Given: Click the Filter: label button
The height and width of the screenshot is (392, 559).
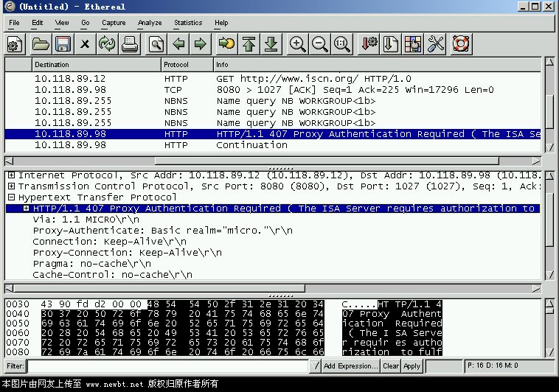Looking at the screenshot, I should (x=15, y=366).
